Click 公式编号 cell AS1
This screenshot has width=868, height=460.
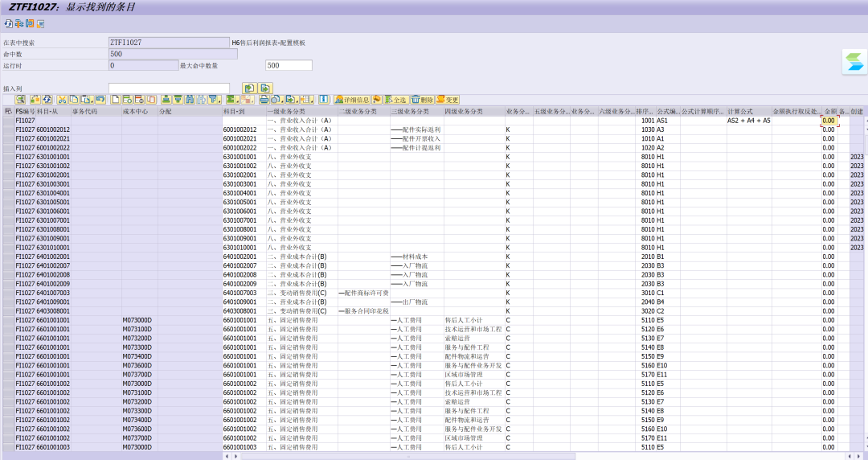pos(668,121)
